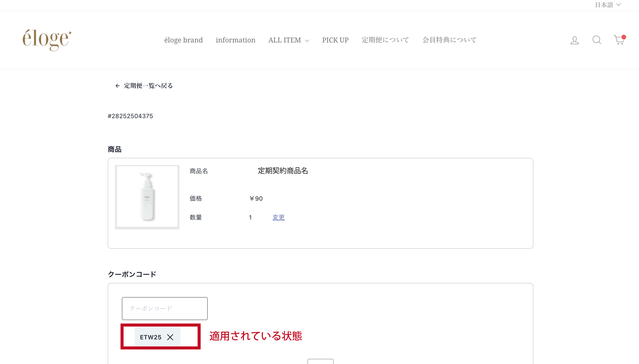Image resolution: width=639 pixels, height=364 pixels.
Task: Expand the ALL ITEM menu
Action: [x=284, y=40]
